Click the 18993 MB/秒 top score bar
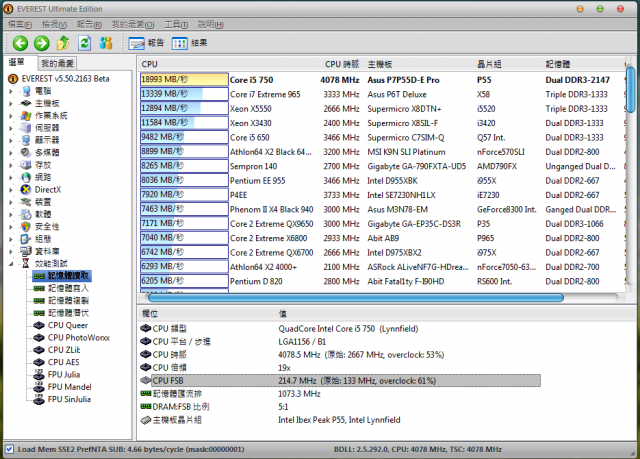Viewport: 640px width, 459px height. (184, 80)
